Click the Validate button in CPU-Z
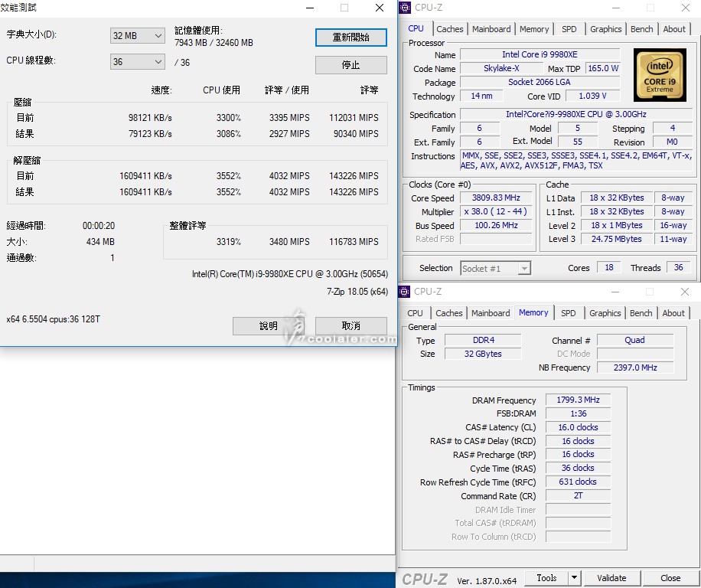The width and height of the screenshot is (701, 588). [x=611, y=578]
